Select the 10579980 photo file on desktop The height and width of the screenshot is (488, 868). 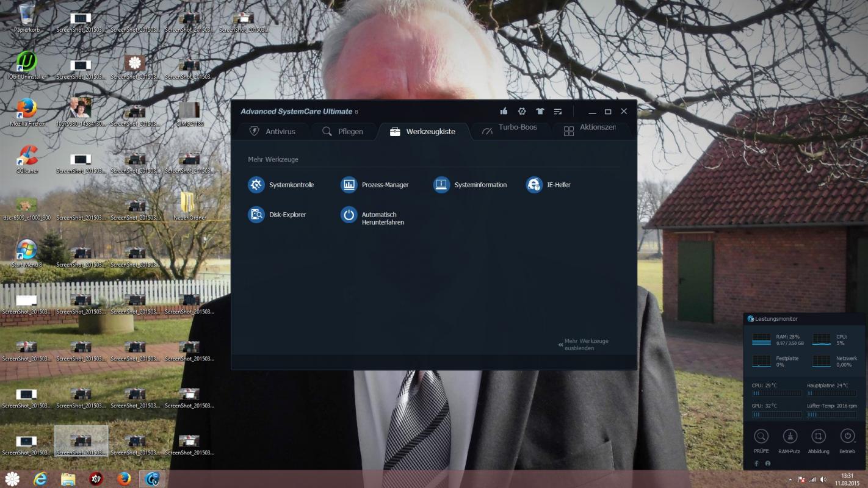80,112
